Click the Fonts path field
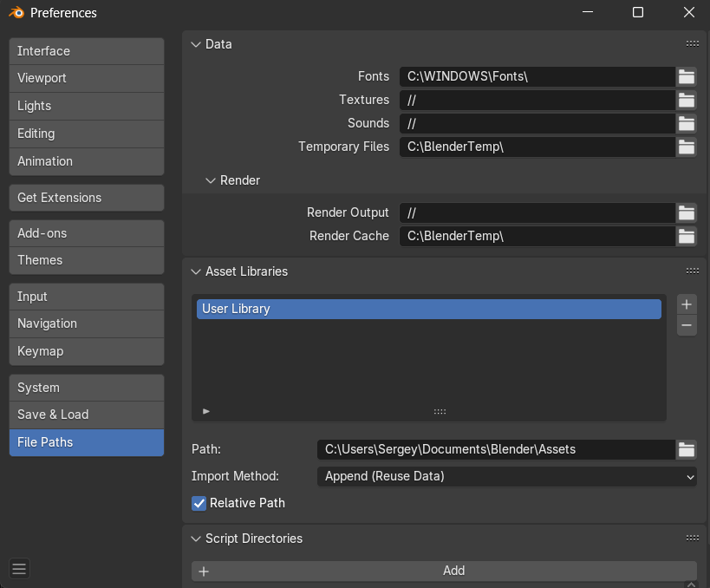This screenshot has width=710, height=588. 537,76
